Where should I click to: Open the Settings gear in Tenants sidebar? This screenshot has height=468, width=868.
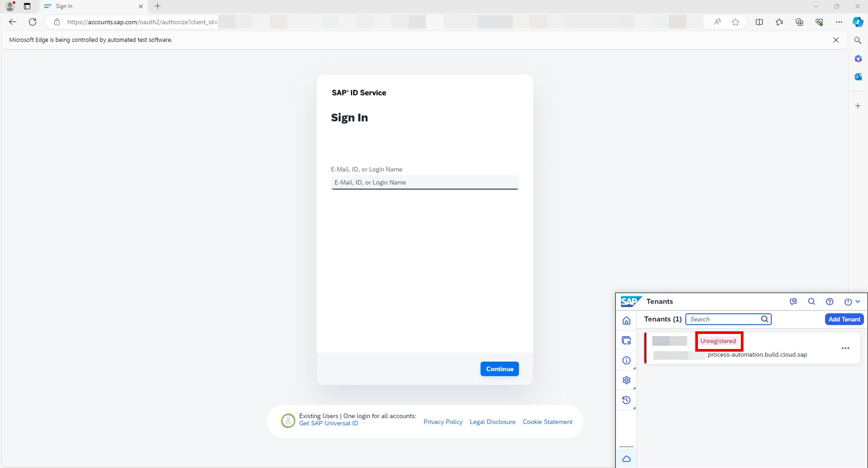pos(626,380)
